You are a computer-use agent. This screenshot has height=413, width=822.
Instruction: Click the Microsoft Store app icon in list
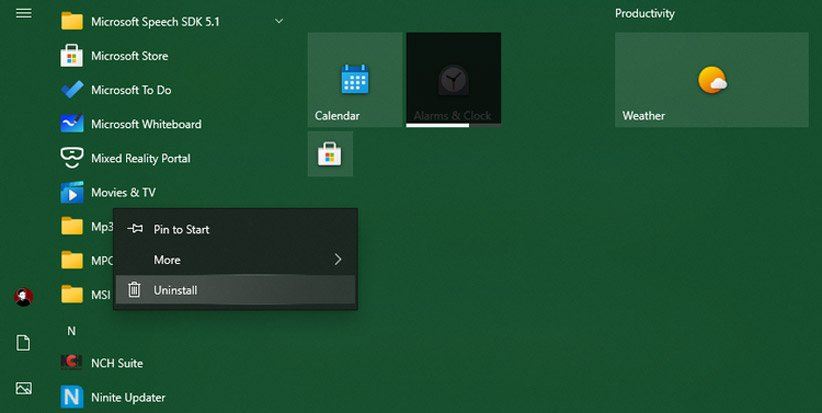click(71, 56)
